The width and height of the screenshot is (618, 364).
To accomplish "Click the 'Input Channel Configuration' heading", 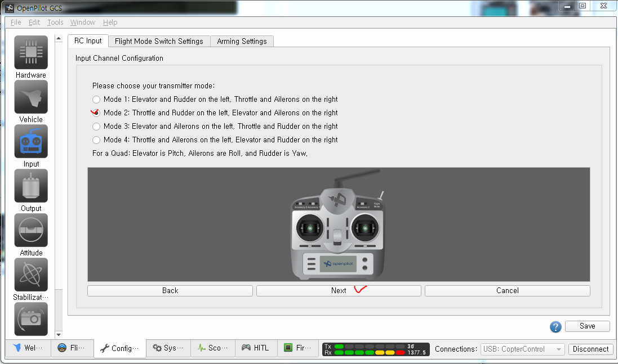I will [119, 59].
